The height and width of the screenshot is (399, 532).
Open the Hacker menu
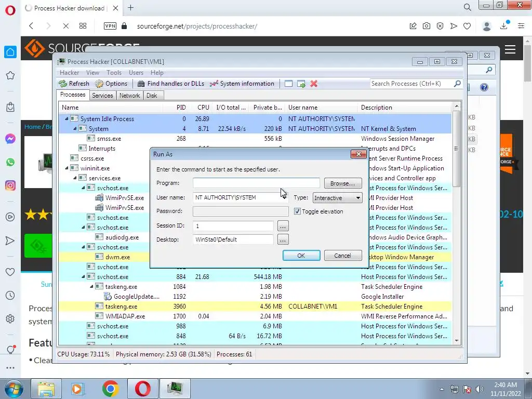click(x=69, y=73)
